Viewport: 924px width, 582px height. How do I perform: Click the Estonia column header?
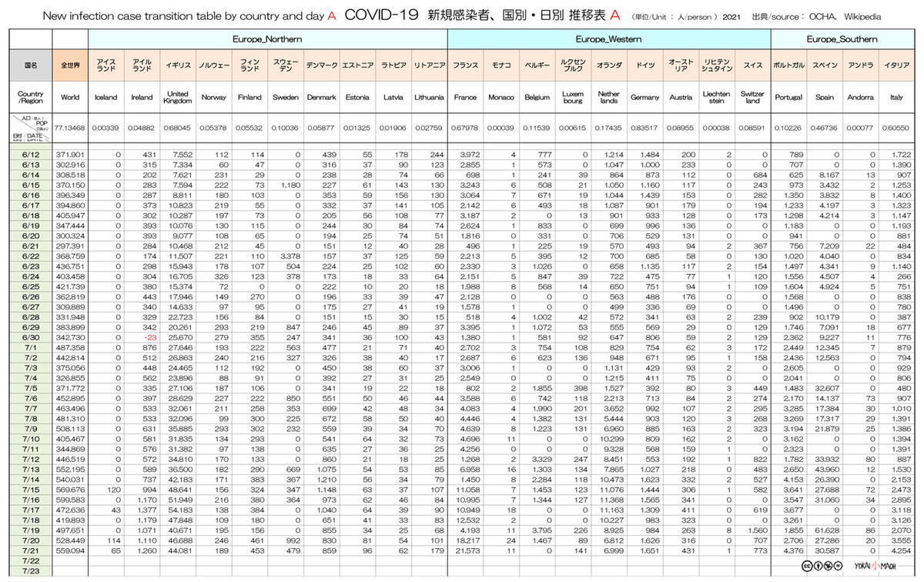click(357, 98)
